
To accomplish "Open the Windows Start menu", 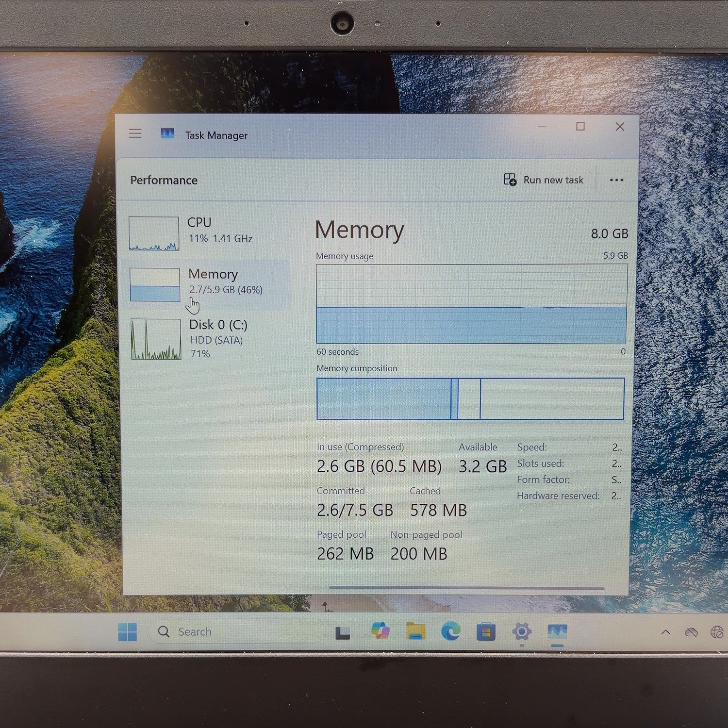I will click(x=128, y=632).
